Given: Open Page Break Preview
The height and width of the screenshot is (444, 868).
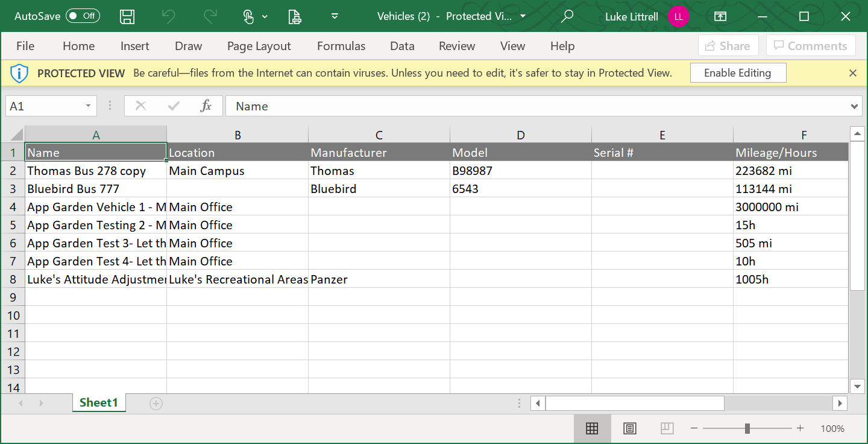Looking at the screenshot, I should tap(667, 428).
